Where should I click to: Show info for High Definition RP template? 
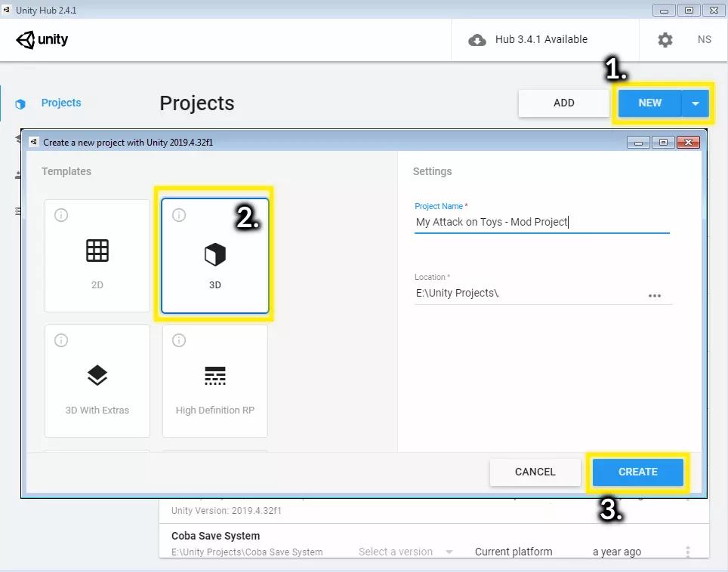[179, 340]
